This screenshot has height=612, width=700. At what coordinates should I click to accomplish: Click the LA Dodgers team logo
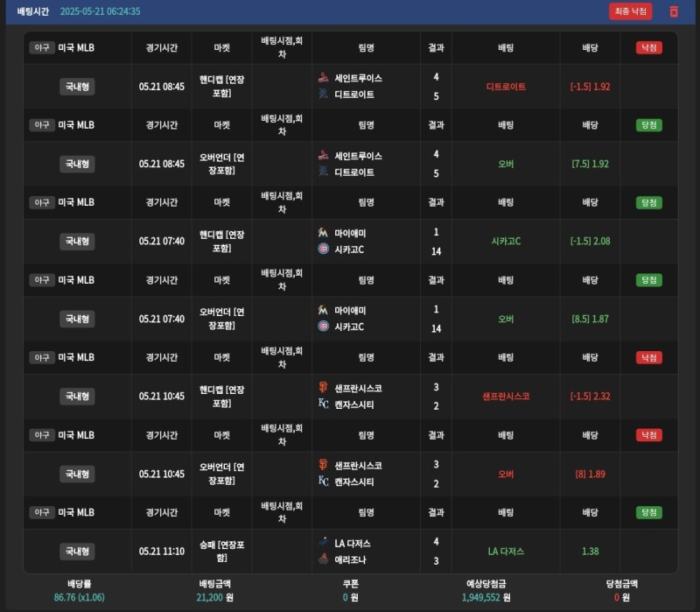pyautogui.click(x=324, y=543)
